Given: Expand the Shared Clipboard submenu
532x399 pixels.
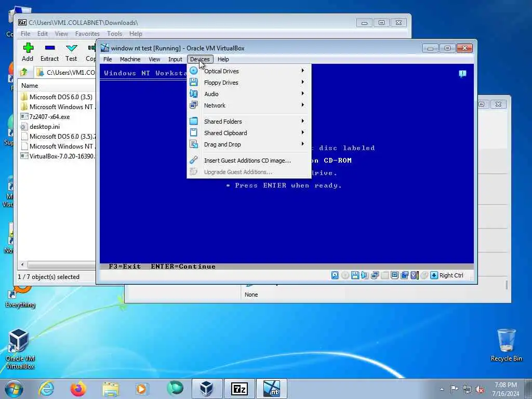Looking at the screenshot, I should click(249, 133).
